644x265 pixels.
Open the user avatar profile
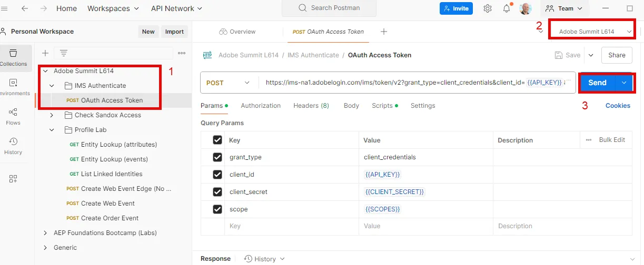tap(525, 8)
